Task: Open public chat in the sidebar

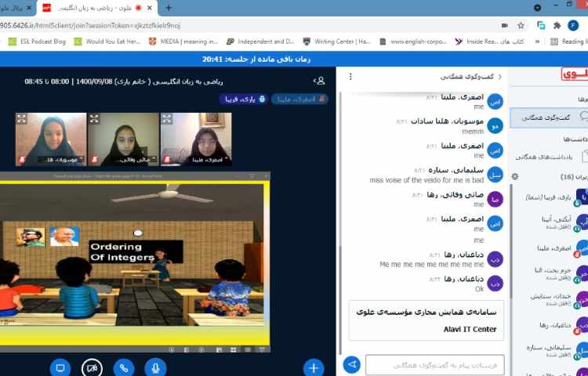Action: coord(549,117)
